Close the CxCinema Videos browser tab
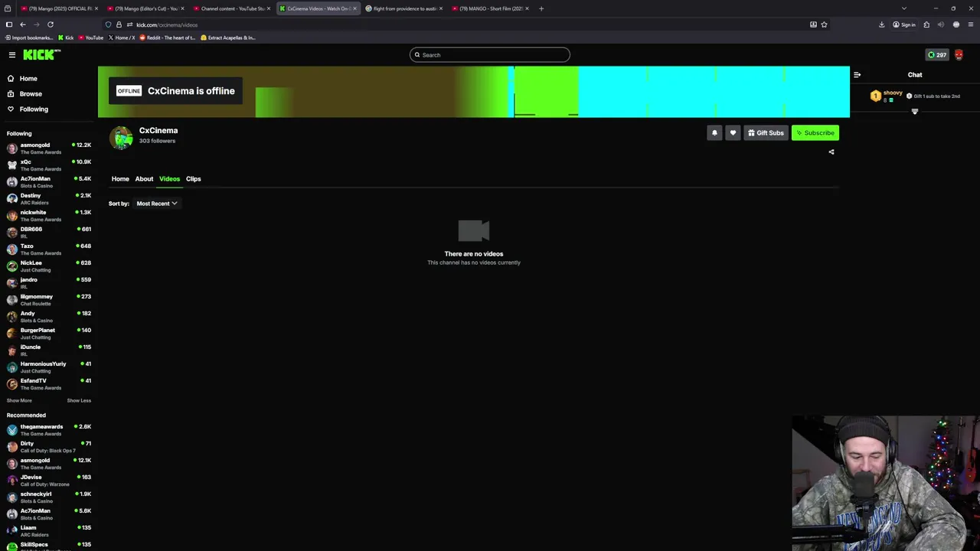Screen dimensions: 980x551 point(354,8)
